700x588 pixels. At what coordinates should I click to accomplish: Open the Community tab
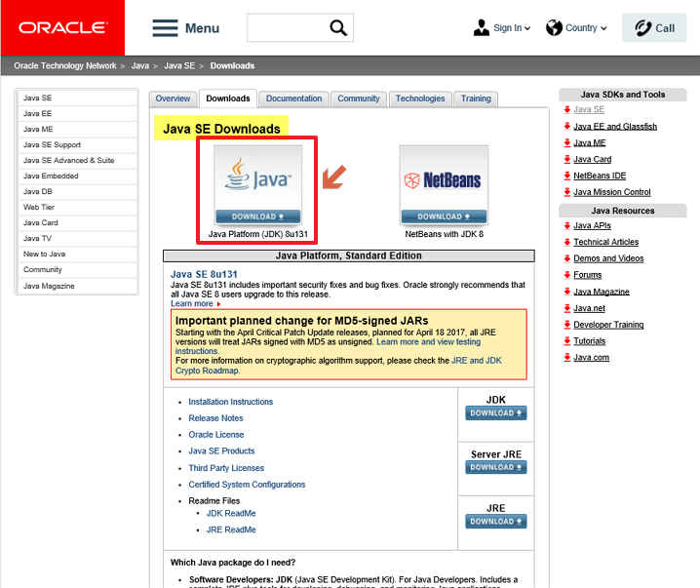pos(359,98)
